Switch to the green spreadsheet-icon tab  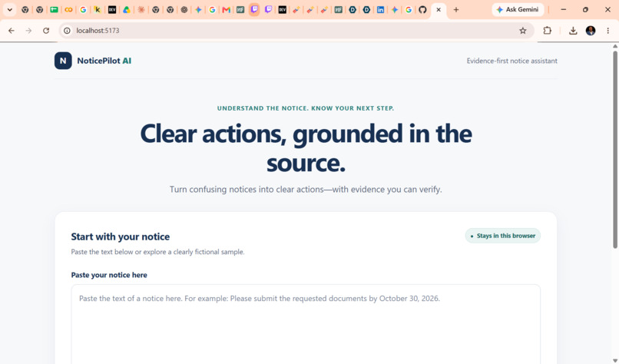point(54,9)
